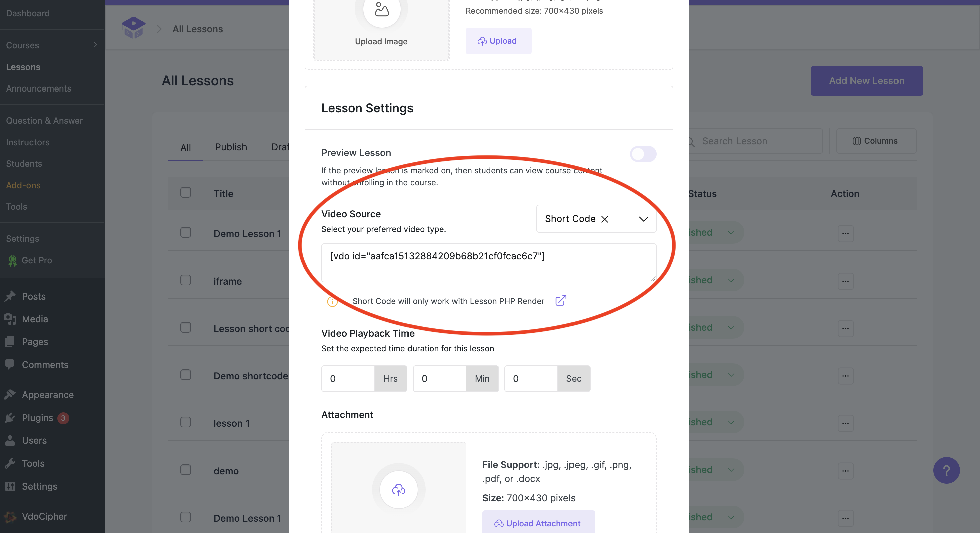Check the checkbox next to the iframe lesson
The width and height of the screenshot is (980, 533).
[186, 280]
